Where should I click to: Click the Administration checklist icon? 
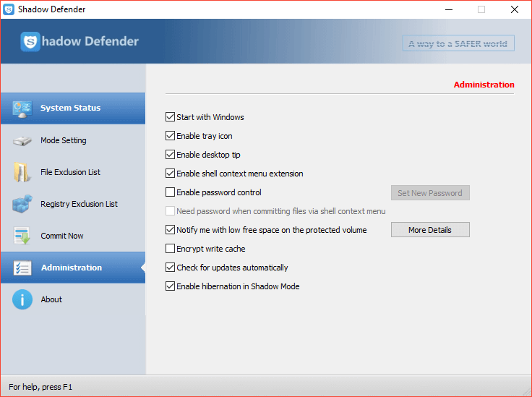[22, 268]
